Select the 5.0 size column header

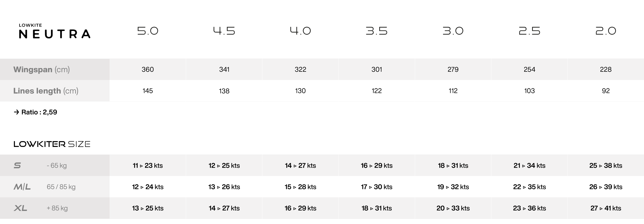click(148, 31)
